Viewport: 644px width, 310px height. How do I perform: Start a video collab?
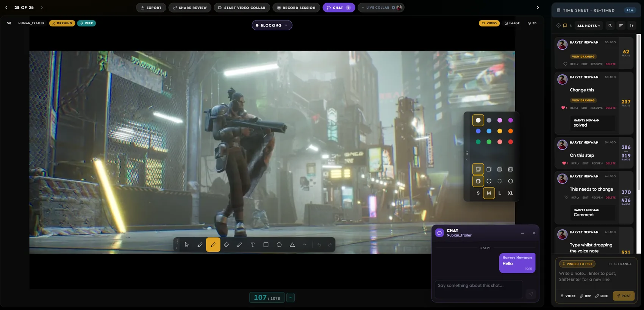pos(242,8)
